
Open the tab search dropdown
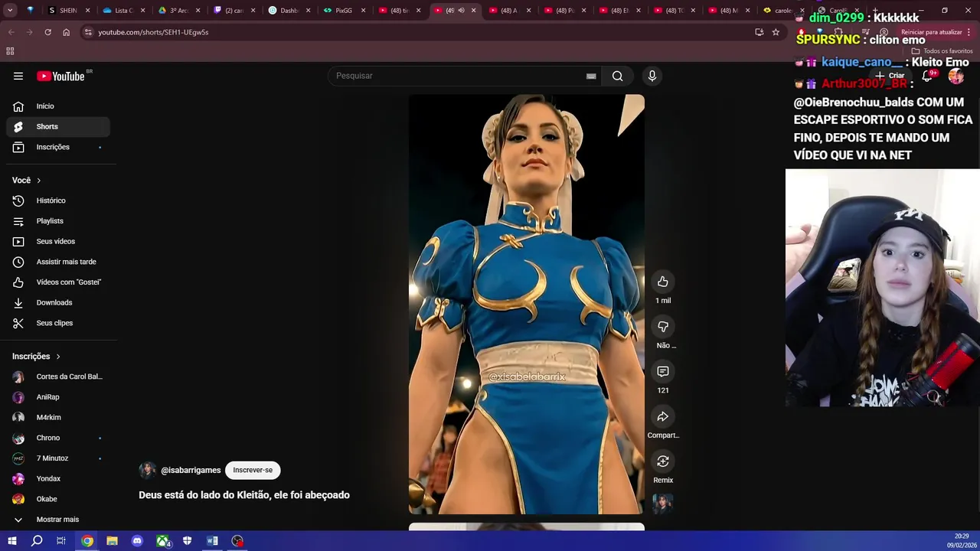coord(11,11)
